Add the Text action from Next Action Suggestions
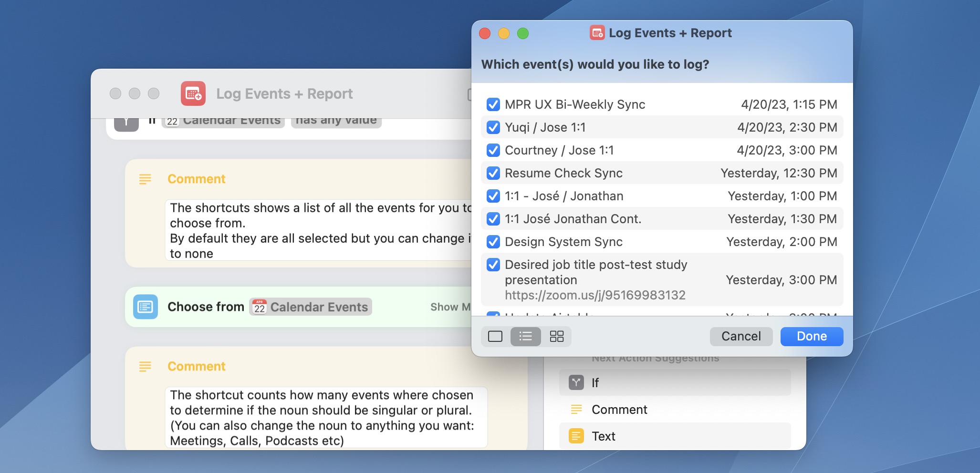This screenshot has width=980, height=473. click(675, 436)
